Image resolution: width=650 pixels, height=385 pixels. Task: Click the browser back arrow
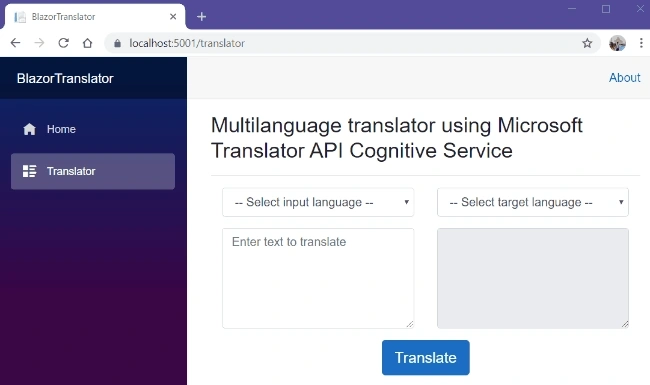point(15,43)
